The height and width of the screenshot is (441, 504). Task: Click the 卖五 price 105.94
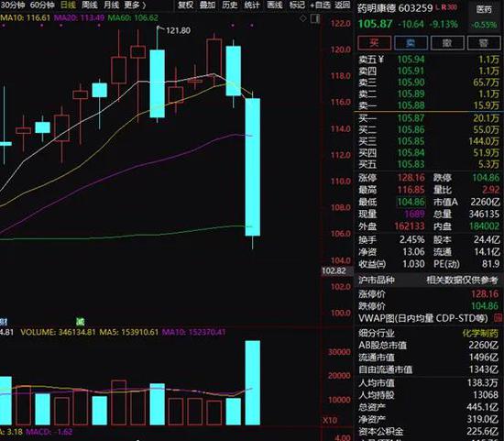(x=411, y=60)
